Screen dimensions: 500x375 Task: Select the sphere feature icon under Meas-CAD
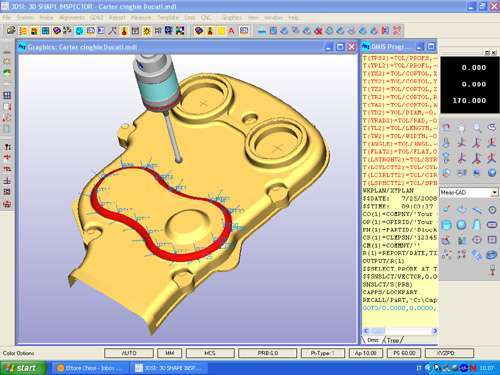tap(462, 225)
